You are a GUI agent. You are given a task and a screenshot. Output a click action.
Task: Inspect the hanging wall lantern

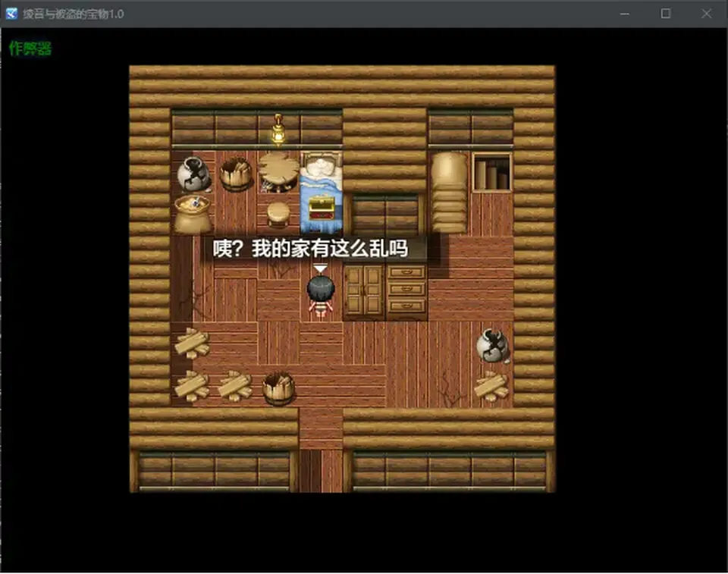tap(278, 129)
